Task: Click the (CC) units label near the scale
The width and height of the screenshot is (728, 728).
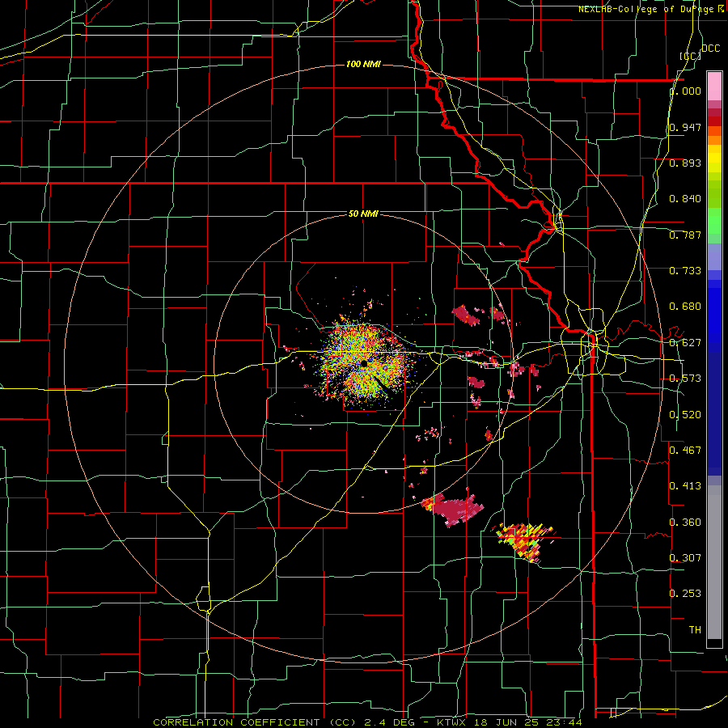Action: click(x=691, y=56)
